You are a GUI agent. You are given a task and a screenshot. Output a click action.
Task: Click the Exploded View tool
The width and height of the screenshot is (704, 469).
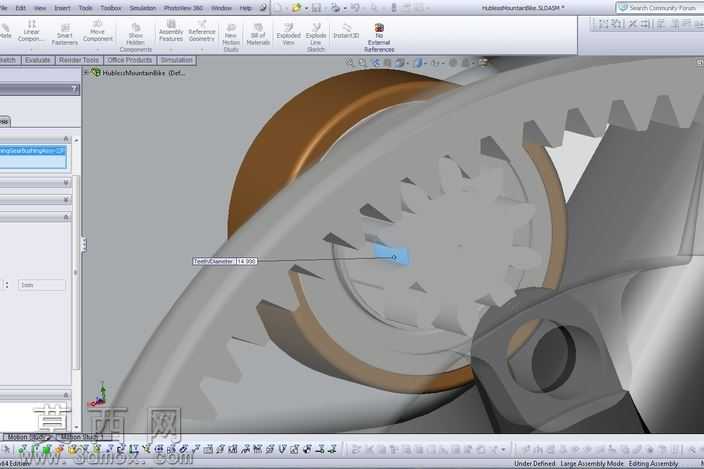288,35
